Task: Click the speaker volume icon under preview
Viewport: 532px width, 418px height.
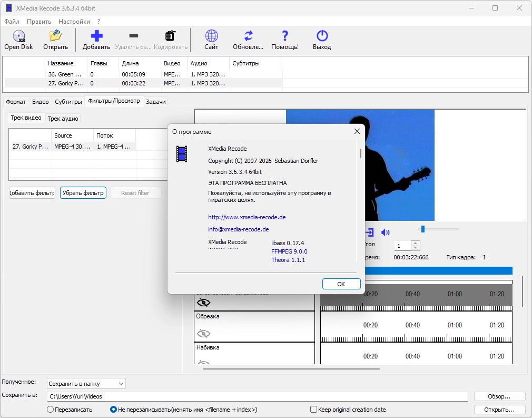Action: (385, 232)
